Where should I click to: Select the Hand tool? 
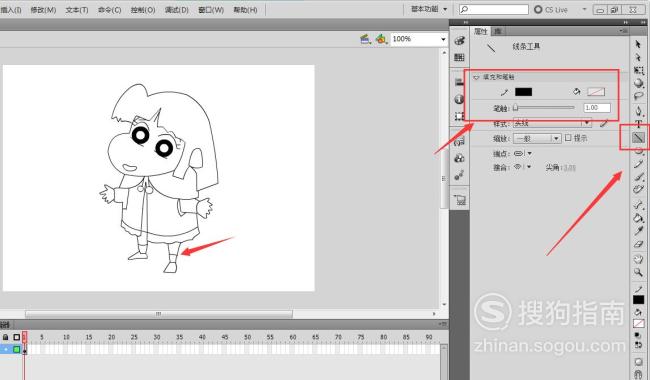click(638, 259)
